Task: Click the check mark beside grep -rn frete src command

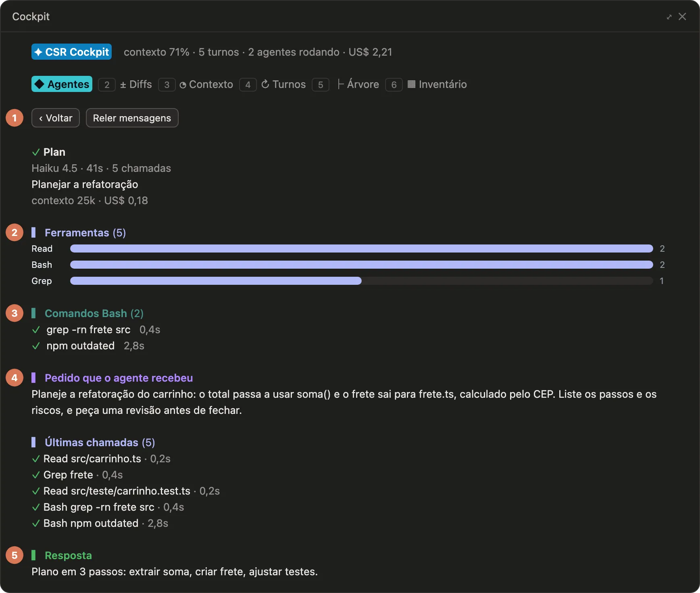Action: 36,330
